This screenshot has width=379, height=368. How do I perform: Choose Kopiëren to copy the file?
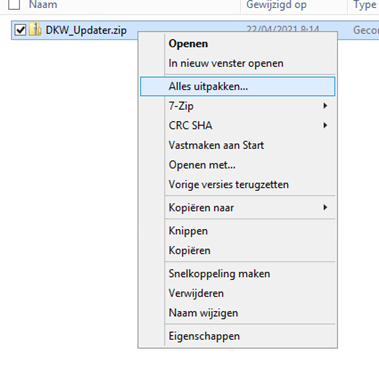(x=237, y=251)
